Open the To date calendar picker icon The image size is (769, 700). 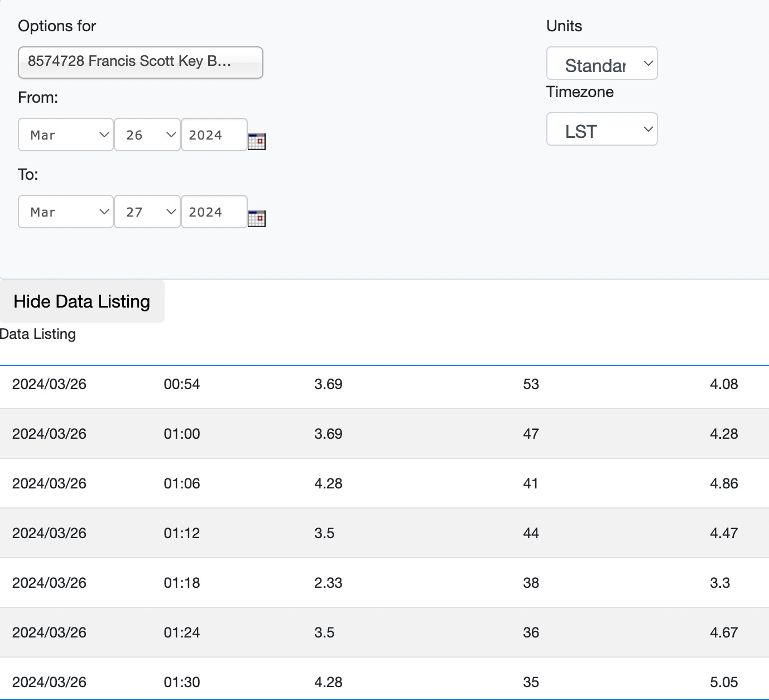(256, 219)
